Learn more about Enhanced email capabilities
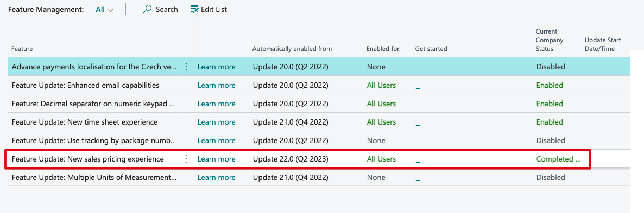Viewport: 644px width, 213px height. pos(217,85)
